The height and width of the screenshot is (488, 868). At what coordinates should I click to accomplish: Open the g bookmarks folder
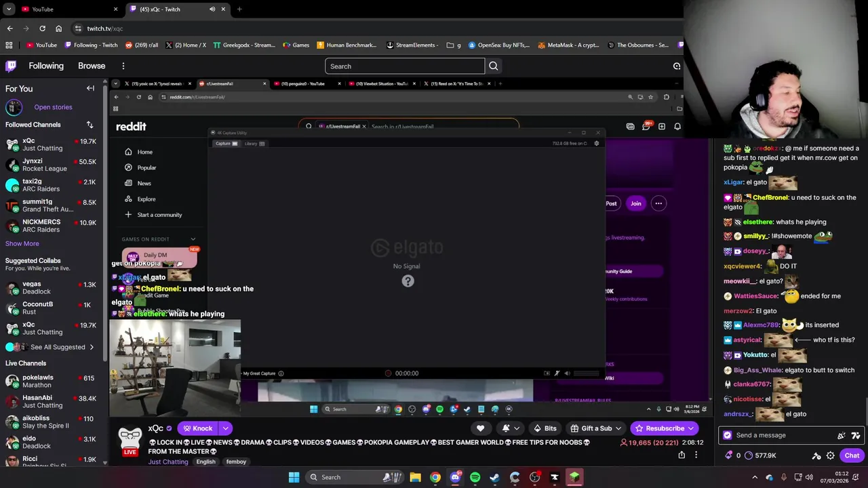(x=454, y=45)
